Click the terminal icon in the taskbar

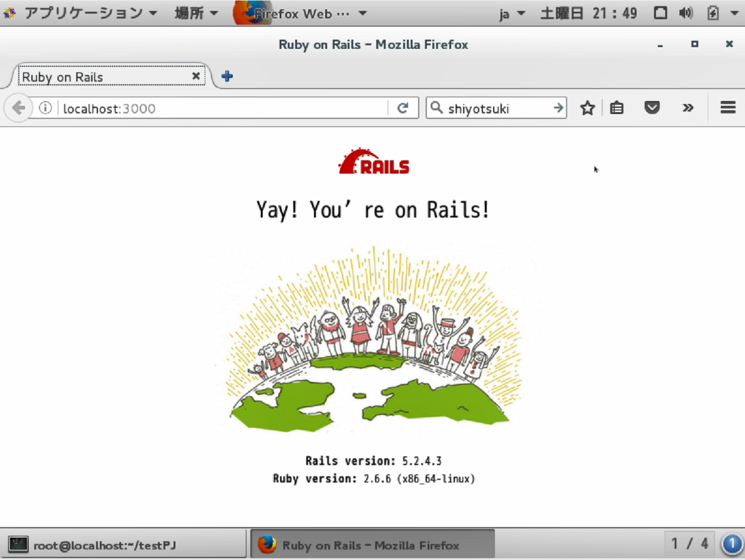[x=18, y=544]
